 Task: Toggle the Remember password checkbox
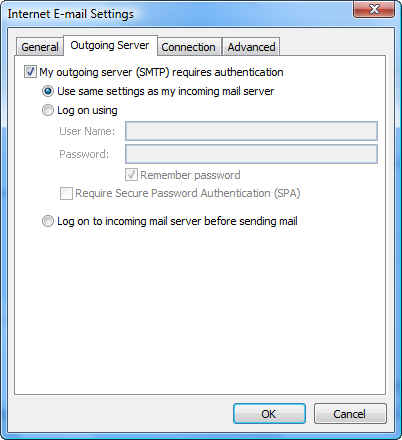coord(131,175)
